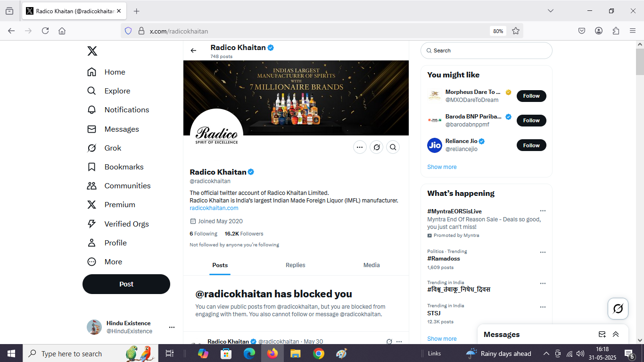Image resolution: width=644 pixels, height=362 pixels.
Task: Follow the Reliance Jio account
Action: [x=531, y=145]
